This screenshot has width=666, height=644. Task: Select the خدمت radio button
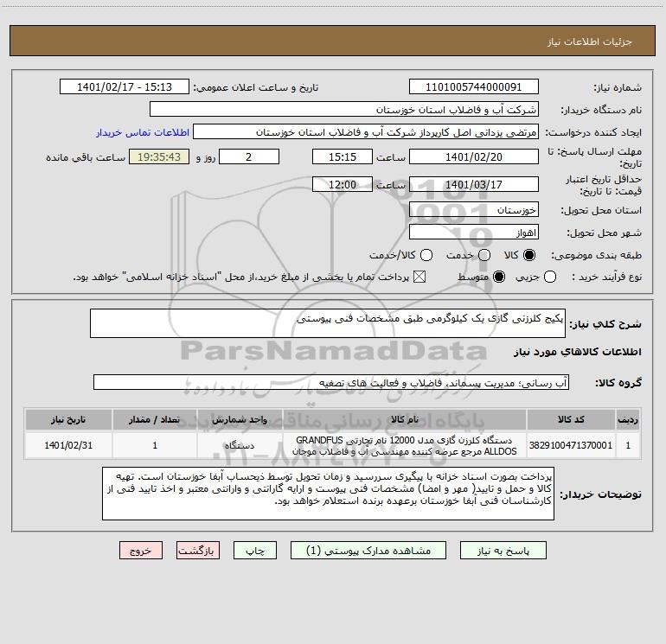click(484, 255)
